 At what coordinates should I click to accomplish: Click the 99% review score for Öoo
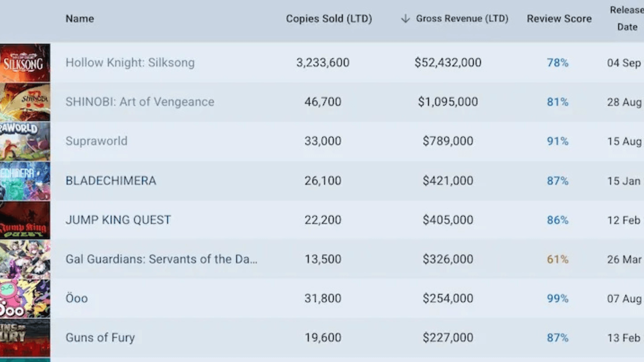point(557,298)
